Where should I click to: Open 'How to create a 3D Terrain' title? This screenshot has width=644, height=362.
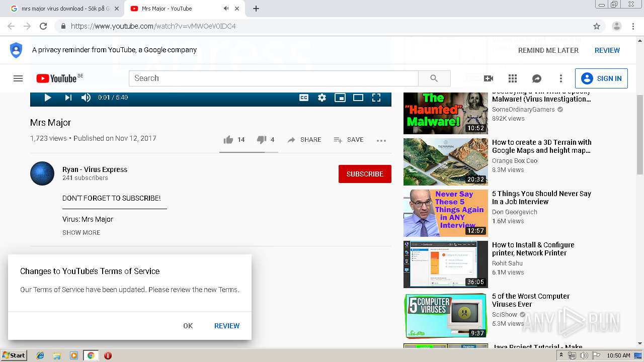pyautogui.click(x=542, y=146)
